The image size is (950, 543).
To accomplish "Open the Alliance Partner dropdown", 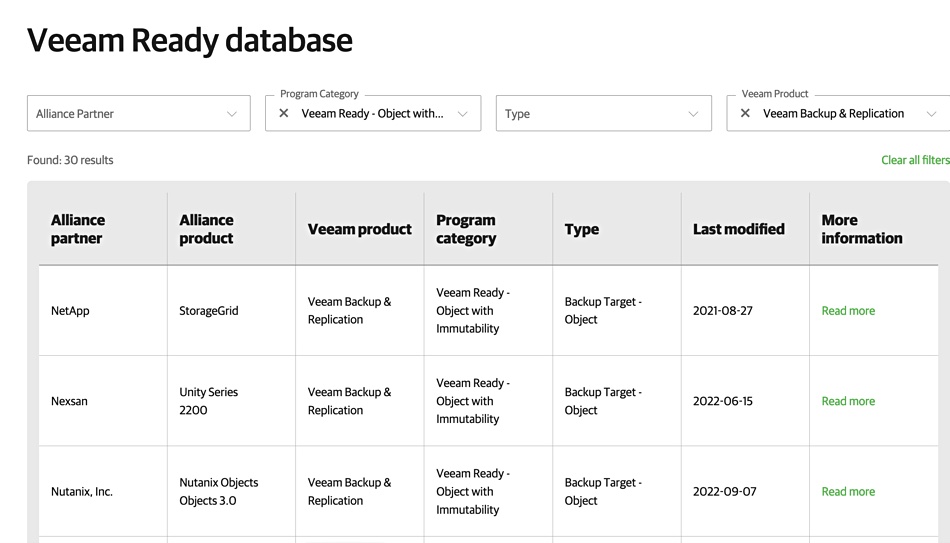I will (x=139, y=113).
